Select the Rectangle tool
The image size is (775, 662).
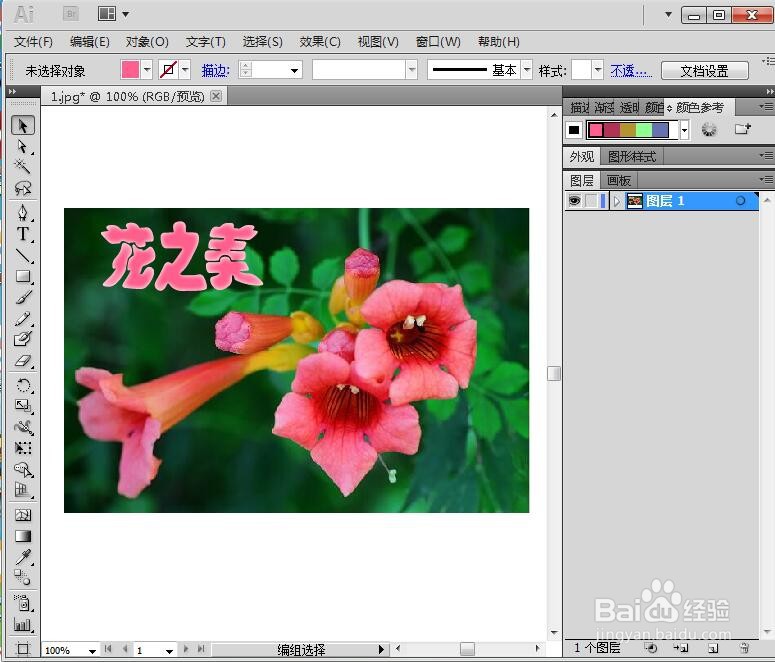pyautogui.click(x=23, y=276)
